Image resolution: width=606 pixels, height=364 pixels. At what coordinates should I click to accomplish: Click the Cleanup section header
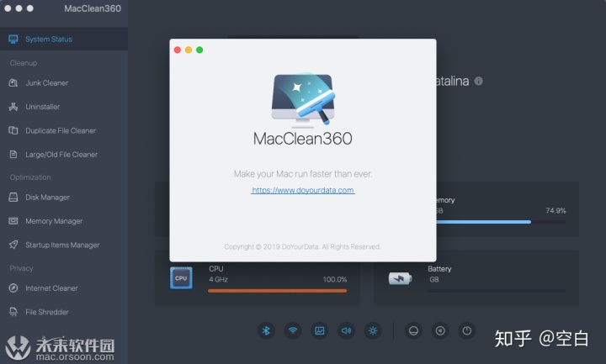coord(24,63)
